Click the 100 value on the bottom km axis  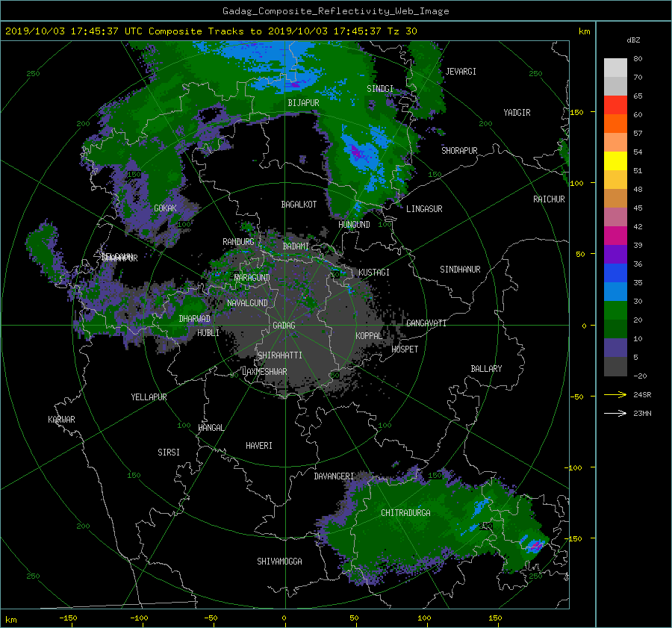424,618
